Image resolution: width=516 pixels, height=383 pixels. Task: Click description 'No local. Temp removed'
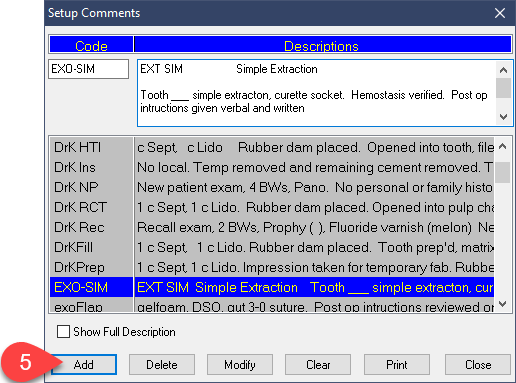(314, 167)
